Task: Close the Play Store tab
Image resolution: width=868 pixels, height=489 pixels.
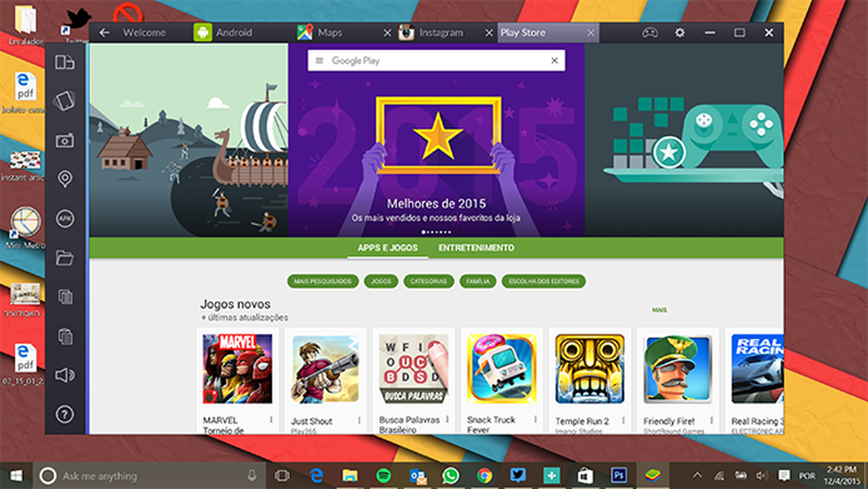Action: point(591,34)
